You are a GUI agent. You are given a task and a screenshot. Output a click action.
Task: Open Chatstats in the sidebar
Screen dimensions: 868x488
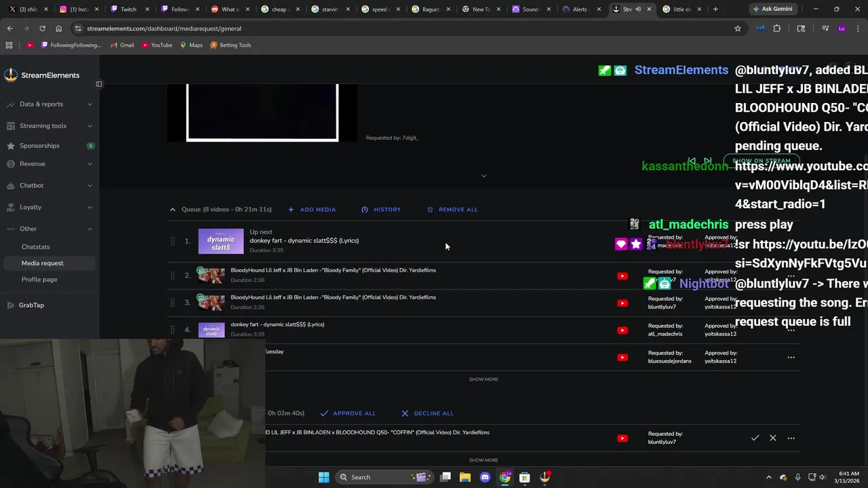pyautogui.click(x=35, y=247)
